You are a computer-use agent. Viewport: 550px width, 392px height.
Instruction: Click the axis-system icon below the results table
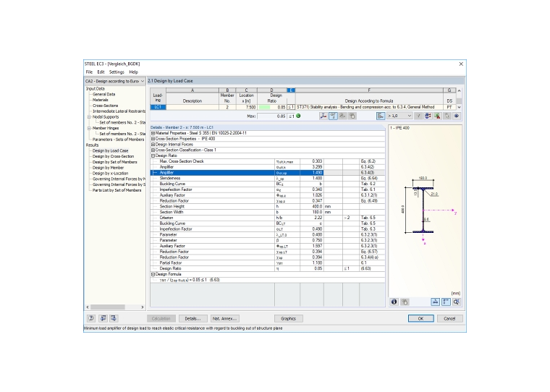[x=323, y=116]
